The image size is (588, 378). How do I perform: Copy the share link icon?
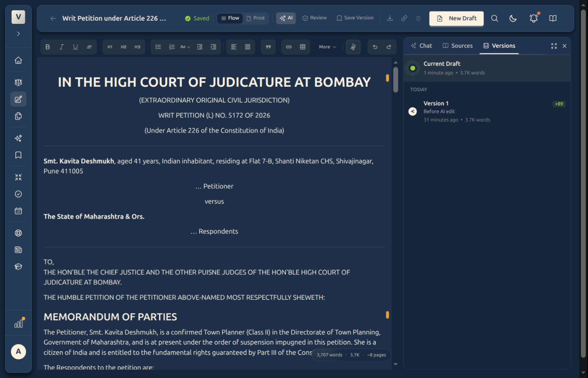[404, 18]
